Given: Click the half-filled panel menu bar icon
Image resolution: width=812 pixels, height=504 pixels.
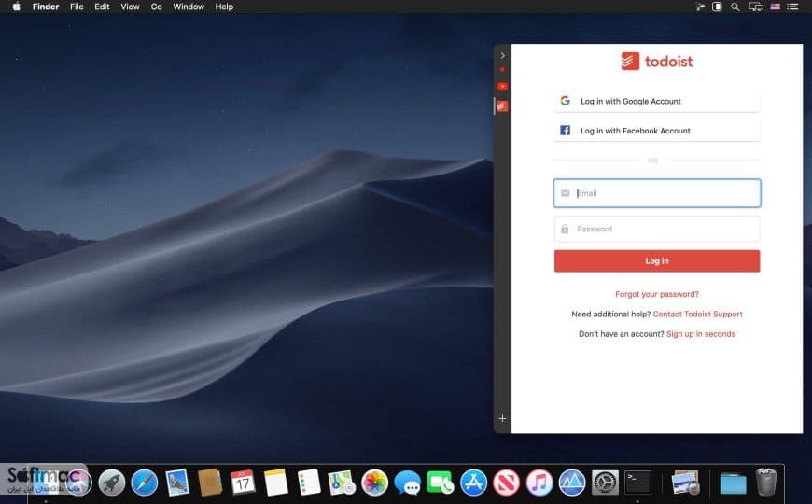Looking at the screenshot, I should tap(717, 7).
